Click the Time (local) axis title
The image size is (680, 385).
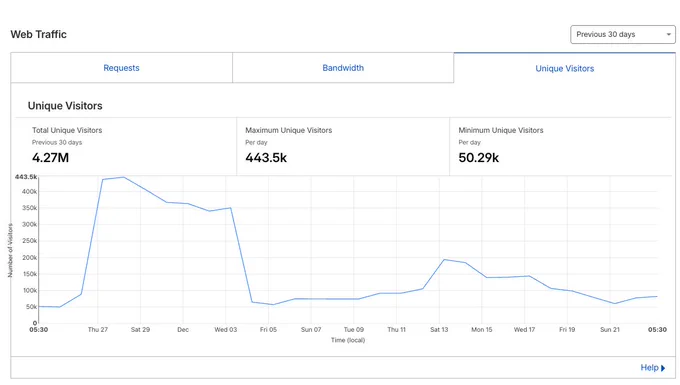pos(348,340)
